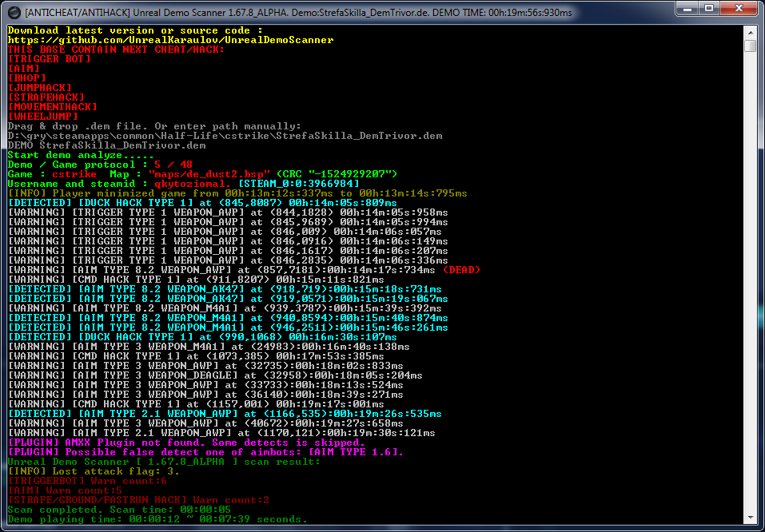The height and width of the screenshot is (532, 765).
Task: Open the console window system menu icon
Action: tap(14, 13)
